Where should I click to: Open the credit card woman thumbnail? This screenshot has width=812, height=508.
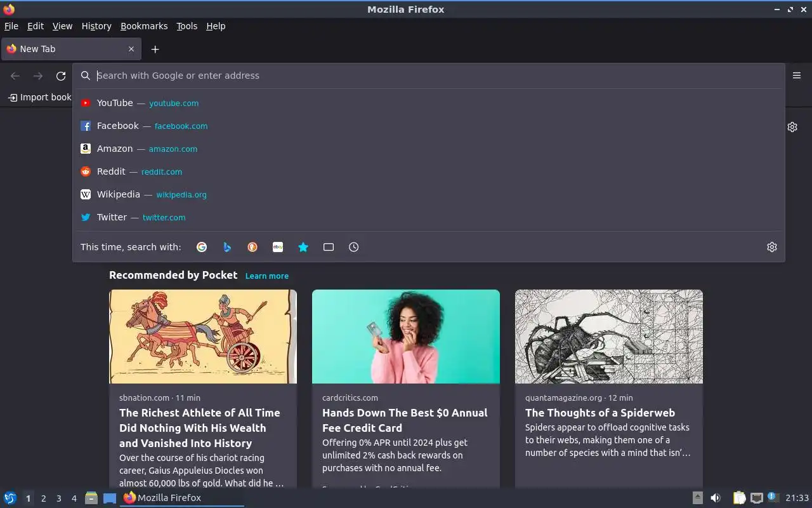[406, 337]
